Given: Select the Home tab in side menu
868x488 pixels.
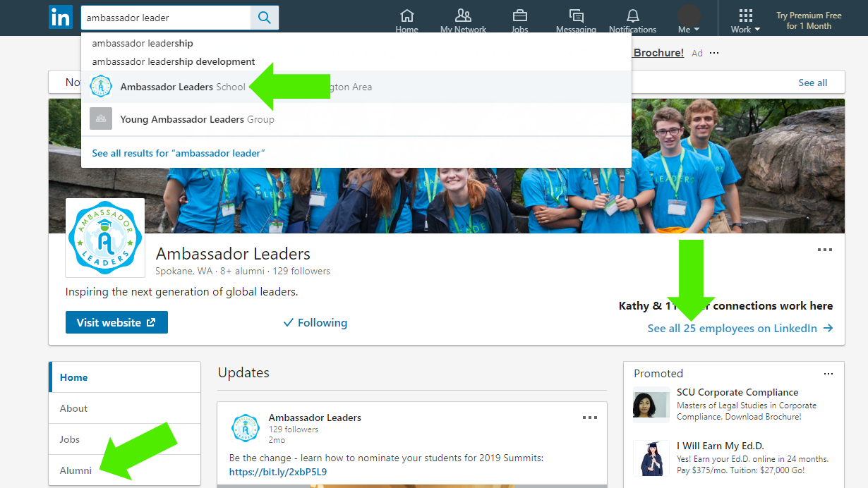Looking at the screenshot, I should (x=125, y=377).
